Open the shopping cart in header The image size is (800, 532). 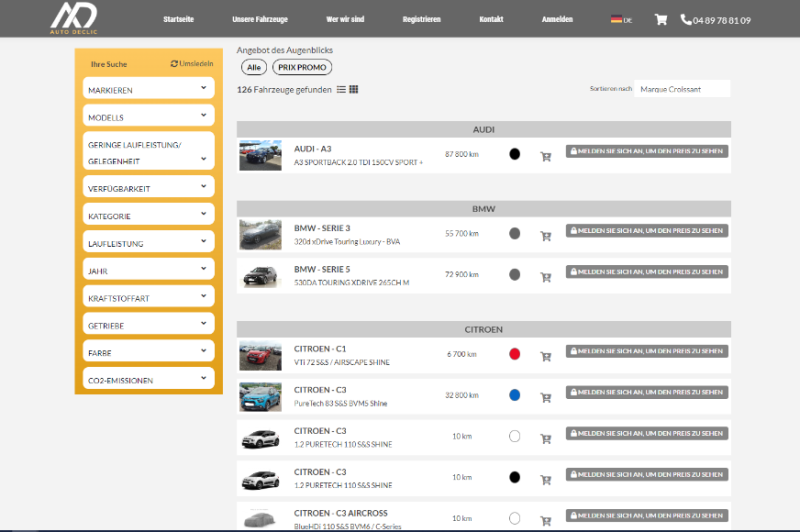pos(660,19)
